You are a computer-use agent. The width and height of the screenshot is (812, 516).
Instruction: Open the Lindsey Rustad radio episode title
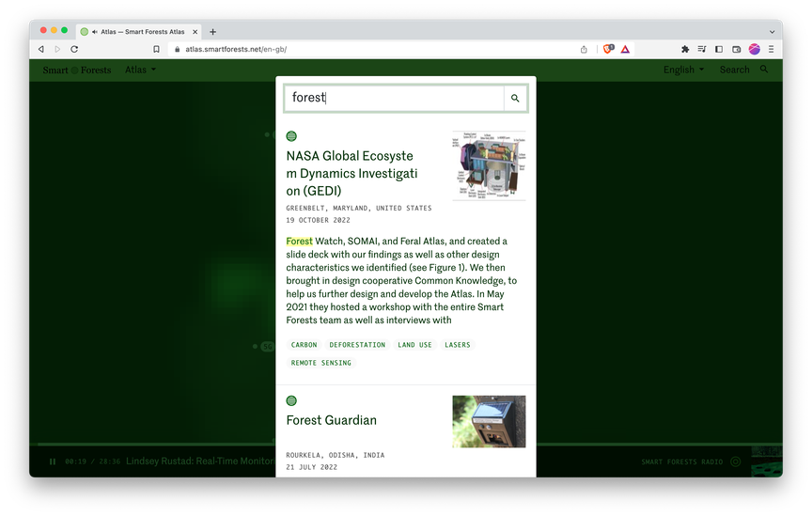(x=200, y=461)
